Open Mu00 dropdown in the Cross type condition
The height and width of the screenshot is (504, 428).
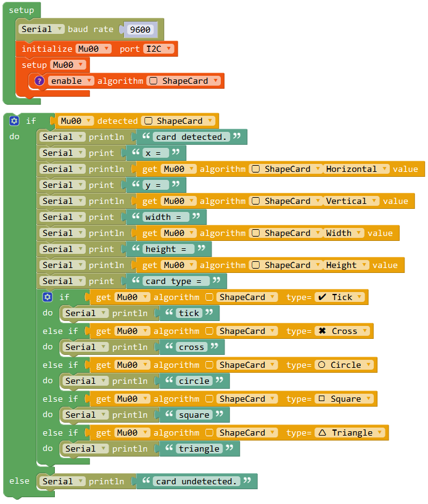pos(132,331)
